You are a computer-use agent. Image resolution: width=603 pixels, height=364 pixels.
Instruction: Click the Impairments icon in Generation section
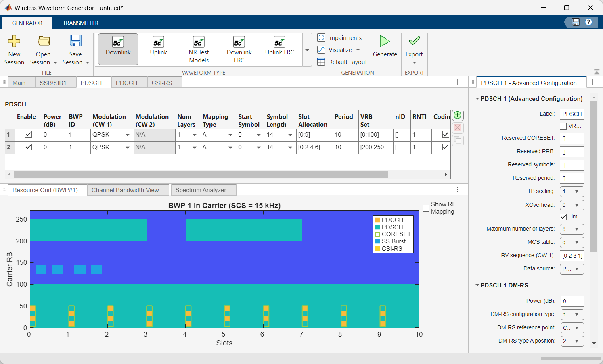tap(321, 37)
